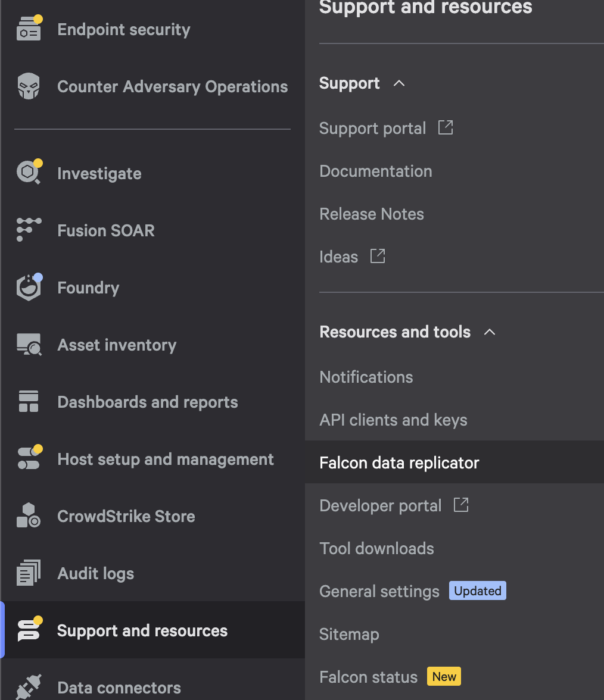Click the Endpoint security icon
The image size is (604, 700).
pyautogui.click(x=29, y=30)
